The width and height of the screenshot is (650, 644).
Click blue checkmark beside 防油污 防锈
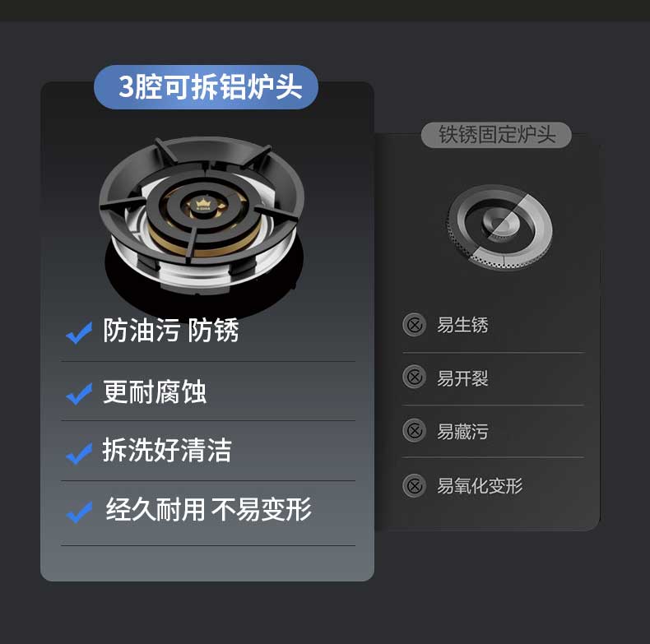click(x=79, y=333)
